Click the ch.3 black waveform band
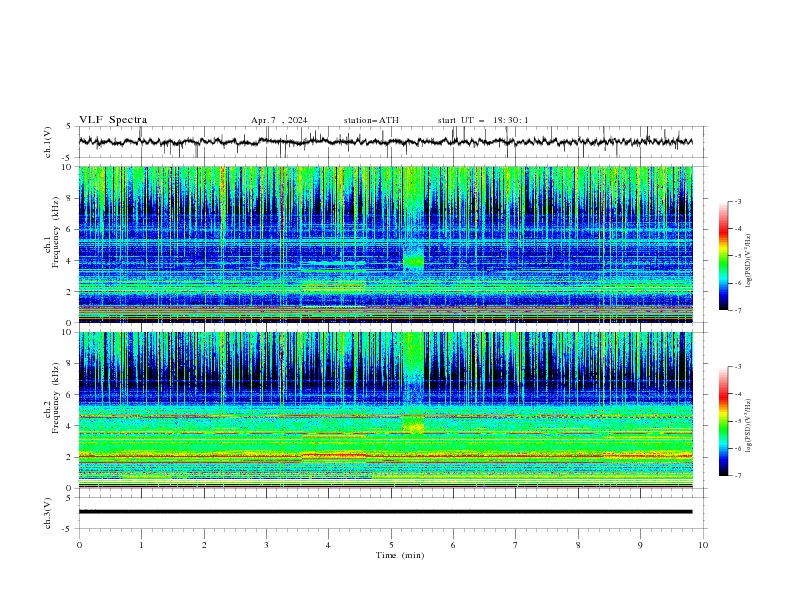792x612 pixels. tap(385, 512)
